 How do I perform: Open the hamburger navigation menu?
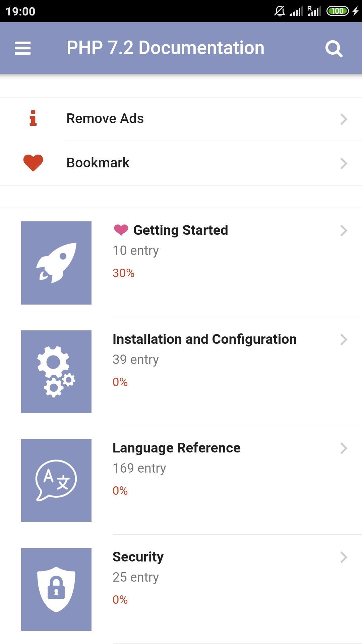pyautogui.click(x=23, y=48)
